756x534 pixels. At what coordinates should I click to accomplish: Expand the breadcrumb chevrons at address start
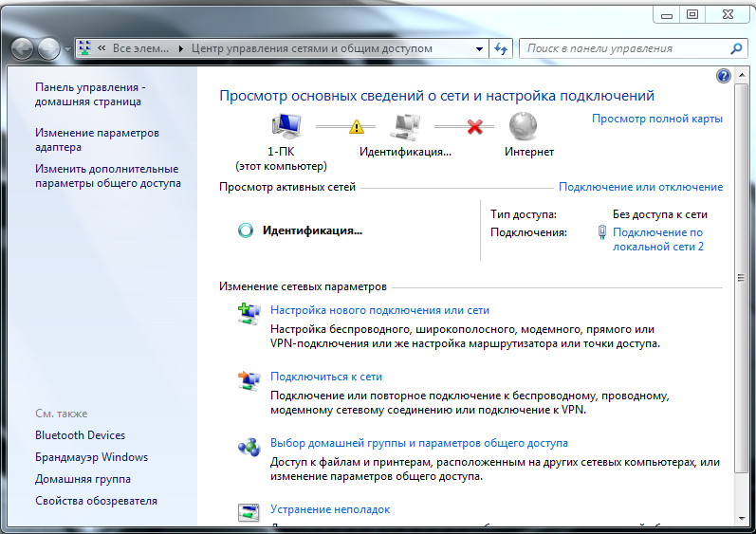click(x=101, y=48)
